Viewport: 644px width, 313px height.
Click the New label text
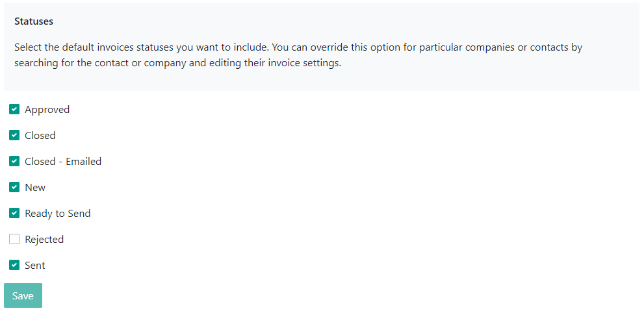pos(35,188)
